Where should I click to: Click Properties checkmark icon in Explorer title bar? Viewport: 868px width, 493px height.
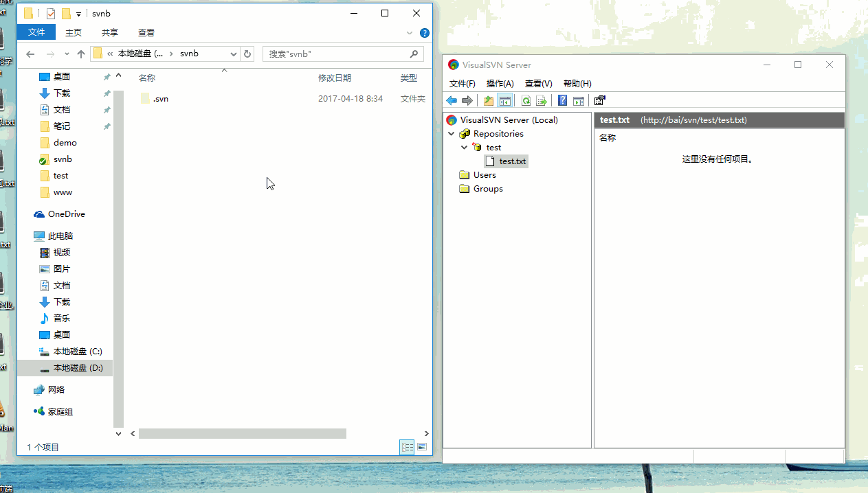pyautogui.click(x=51, y=13)
